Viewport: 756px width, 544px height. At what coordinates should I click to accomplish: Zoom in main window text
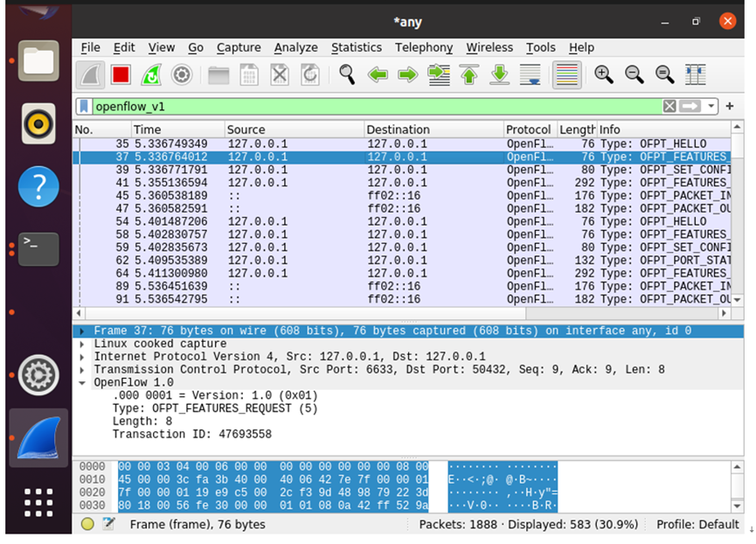click(x=603, y=74)
